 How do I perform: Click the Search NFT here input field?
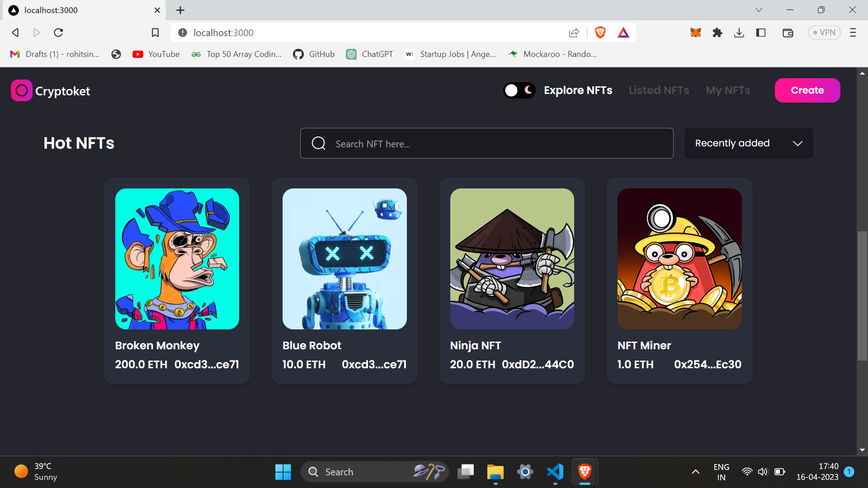click(487, 143)
